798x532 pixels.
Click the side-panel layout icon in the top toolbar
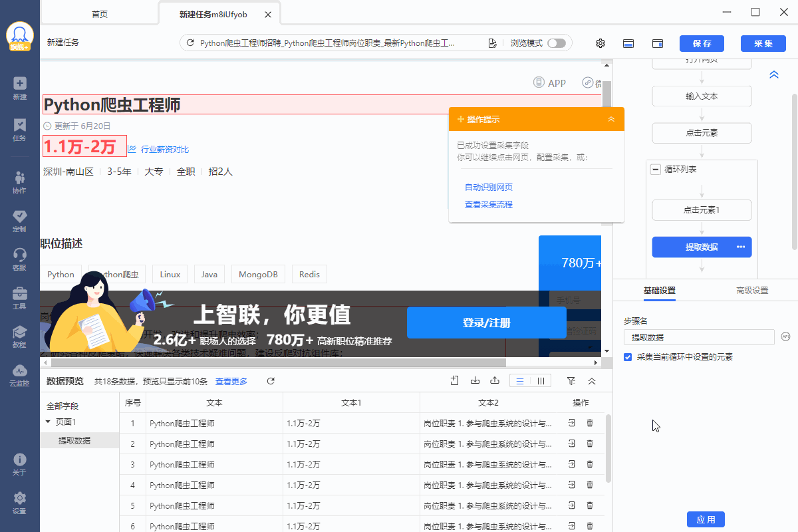pos(658,43)
